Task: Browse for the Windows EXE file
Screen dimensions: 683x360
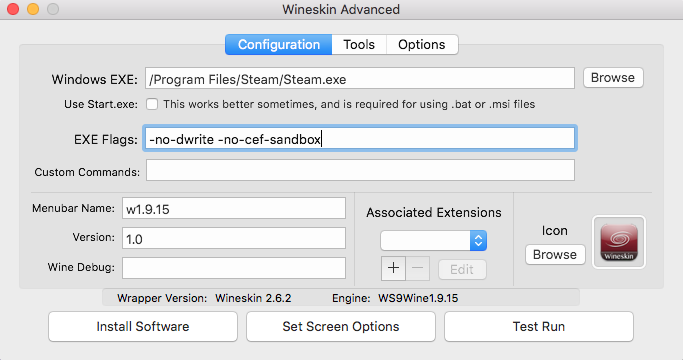Action: (x=613, y=78)
